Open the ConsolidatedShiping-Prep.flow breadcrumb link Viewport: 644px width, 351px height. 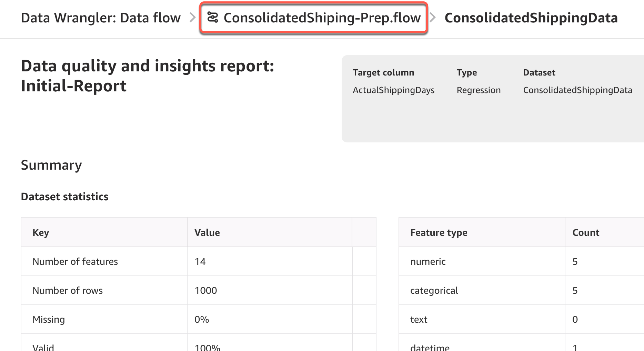click(x=322, y=18)
